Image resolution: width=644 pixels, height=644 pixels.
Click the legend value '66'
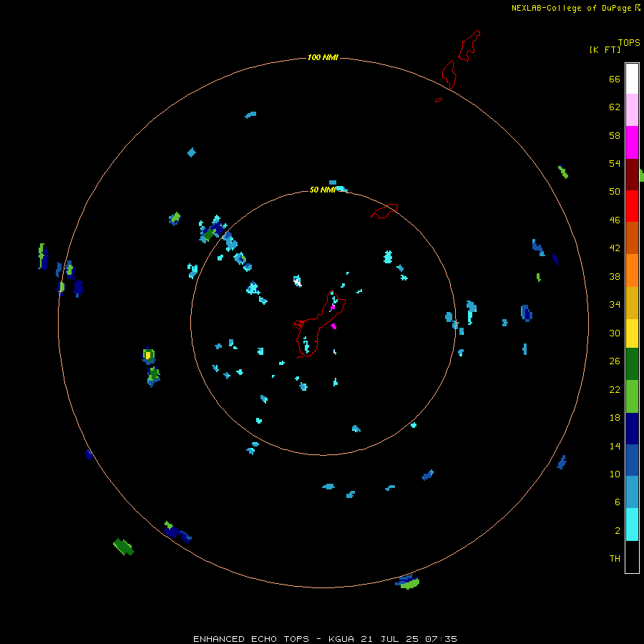[x=615, y=79]
